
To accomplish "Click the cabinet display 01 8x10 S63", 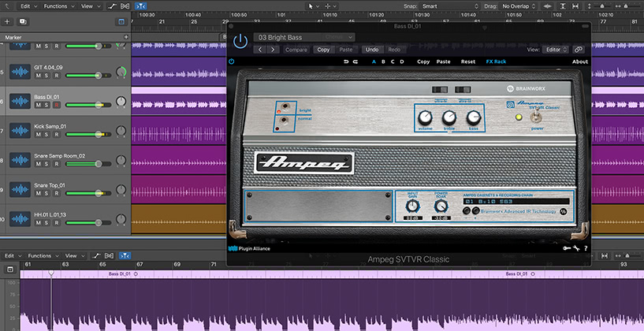I will pos(516,201).
